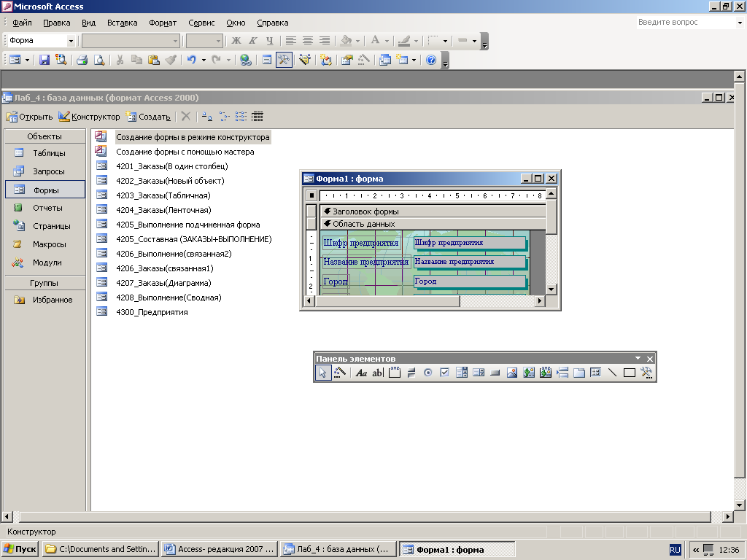747x560 pixels.
Task: Select the Option Group tool
Action: tap(395, 373)
